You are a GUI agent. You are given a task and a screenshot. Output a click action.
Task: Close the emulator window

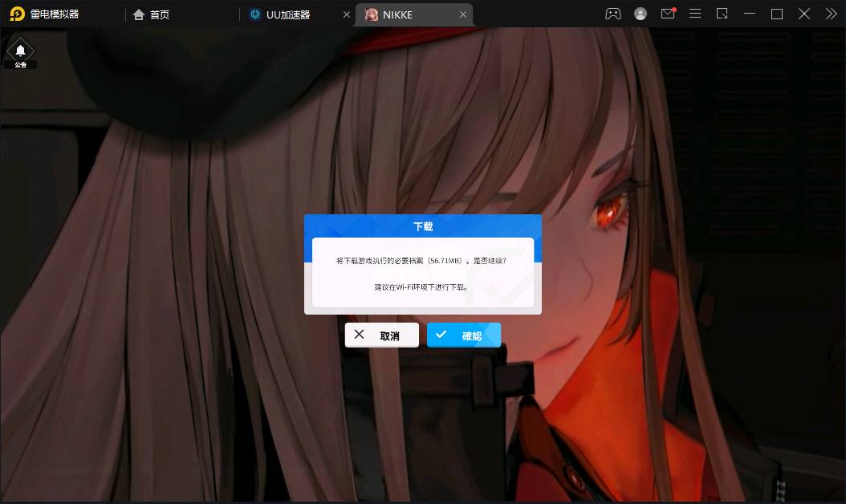coord(804,14)
